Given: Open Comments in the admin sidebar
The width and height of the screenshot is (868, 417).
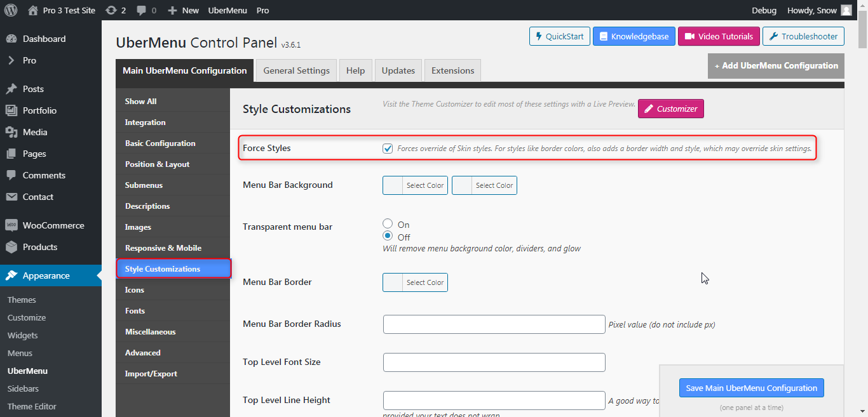Looking at the screenshot, I should [x=51, y=175].
